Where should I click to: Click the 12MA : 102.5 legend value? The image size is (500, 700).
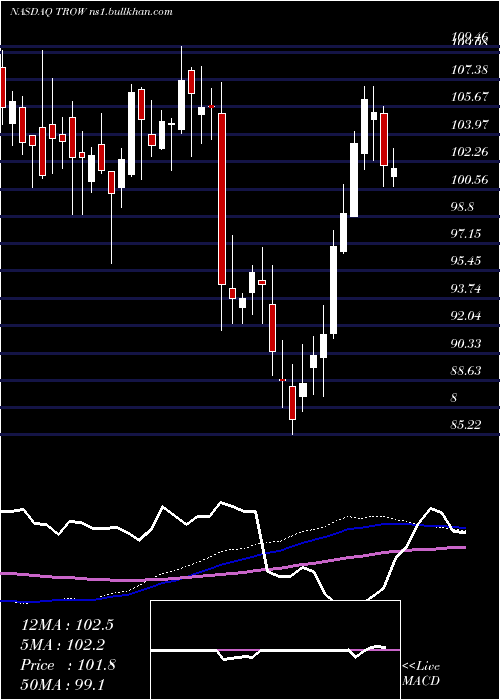(x=67, y=625)
